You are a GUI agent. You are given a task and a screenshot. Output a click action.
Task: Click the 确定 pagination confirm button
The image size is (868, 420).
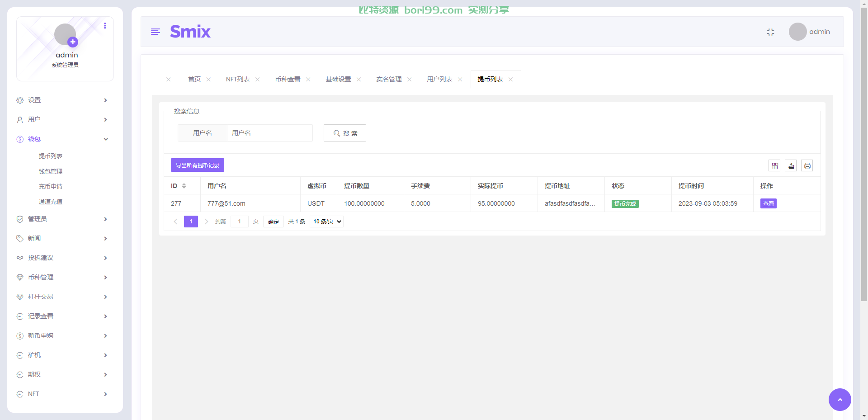click(274, 222)
